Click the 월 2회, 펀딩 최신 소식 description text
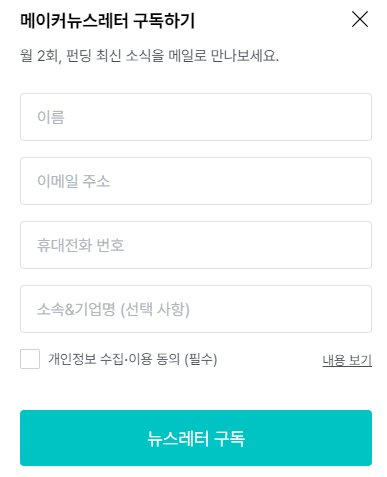387x477 pixels. tap(149, 56)
